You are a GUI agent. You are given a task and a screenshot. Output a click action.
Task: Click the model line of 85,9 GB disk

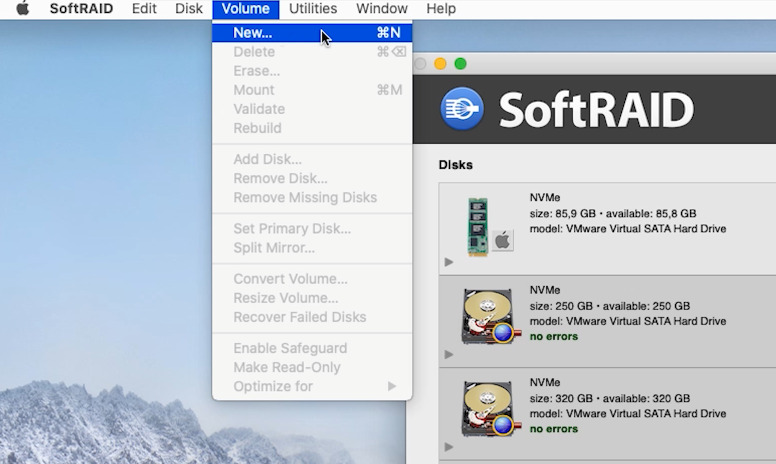click(x=628, y=229)
